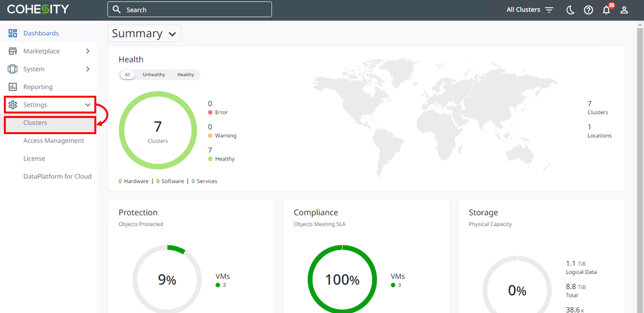Show All health filter
This screenshot has height=313, width=644.
[128, 74]
